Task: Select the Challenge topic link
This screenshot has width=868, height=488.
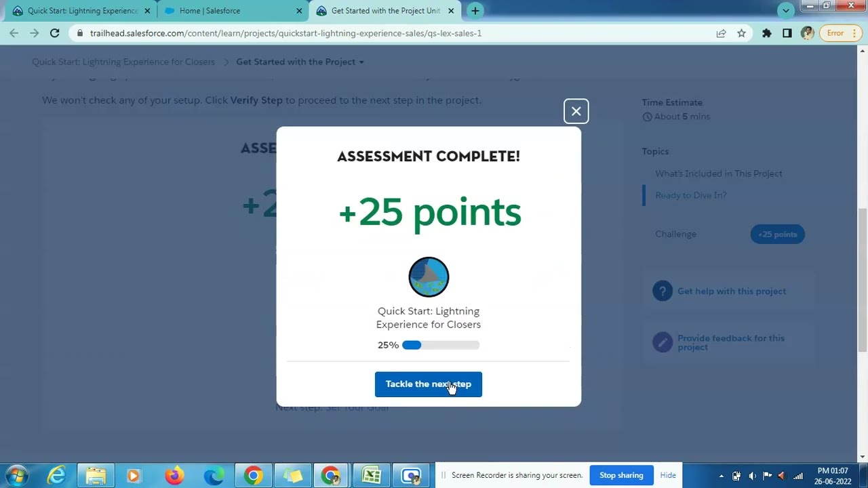Action: (675, 234)
